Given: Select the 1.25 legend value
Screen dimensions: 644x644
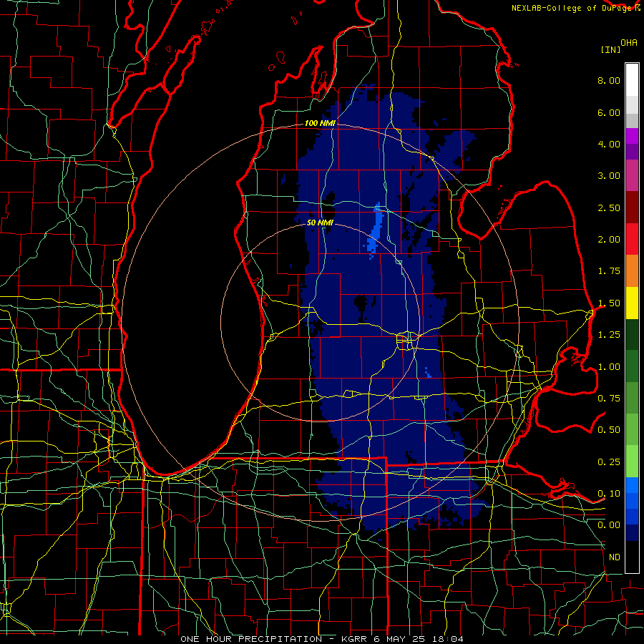Looking at the screenshot, I should [609, 335].
